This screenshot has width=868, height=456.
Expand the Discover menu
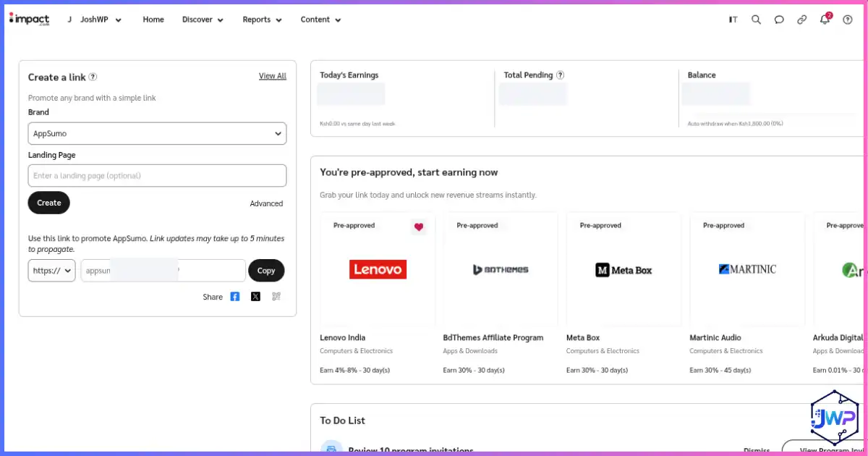click(x=203, y=20)
